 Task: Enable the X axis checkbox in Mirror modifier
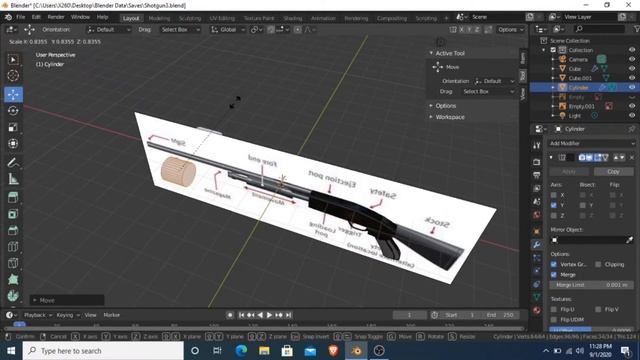point(553,195)
